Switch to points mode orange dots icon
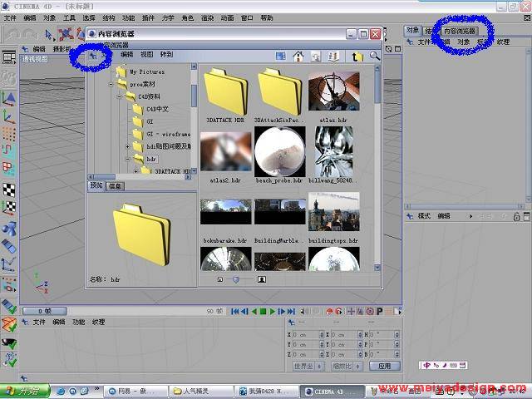The width and height of the screenshot is (532, 399). (x=9, y=134)
